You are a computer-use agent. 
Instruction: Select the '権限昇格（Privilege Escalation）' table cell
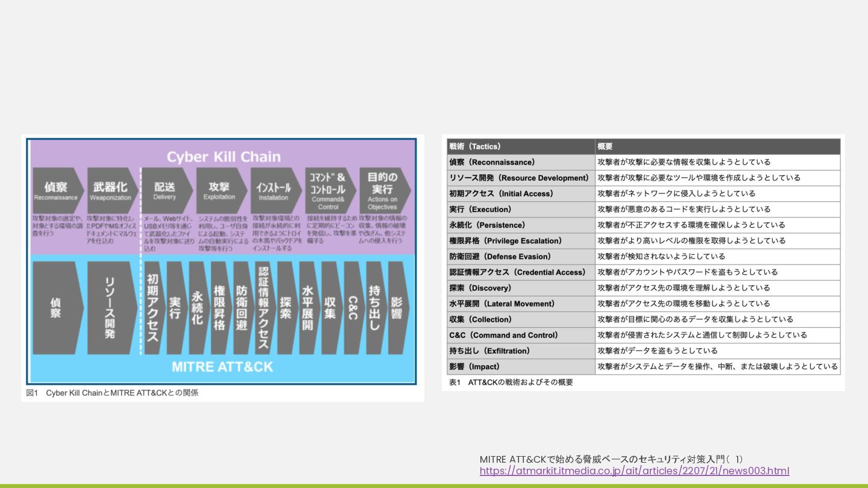tap(521, 240)
